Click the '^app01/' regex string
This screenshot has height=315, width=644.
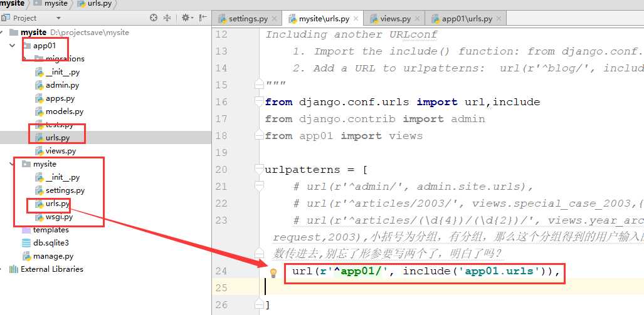[x=358, y=271]
